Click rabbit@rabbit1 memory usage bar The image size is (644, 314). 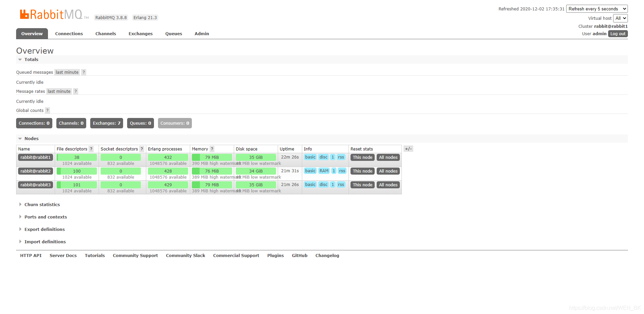[212, 158]
